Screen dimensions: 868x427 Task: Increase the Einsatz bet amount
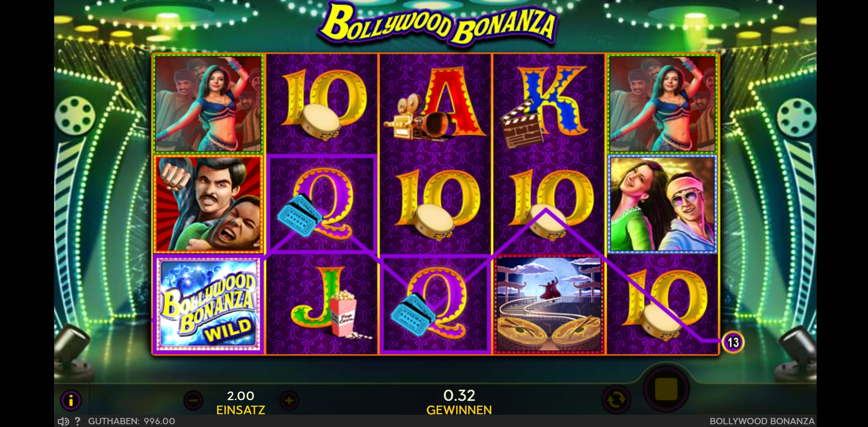[x=289, y=401]
